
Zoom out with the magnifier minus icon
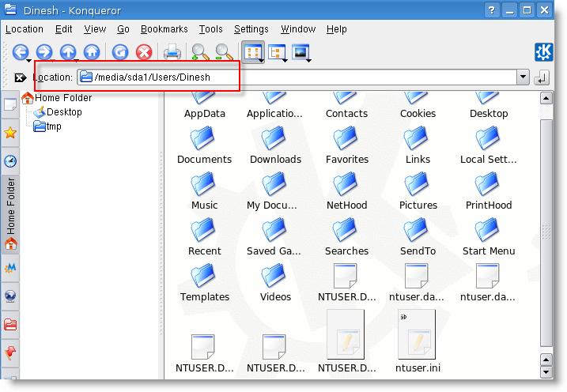225,52
